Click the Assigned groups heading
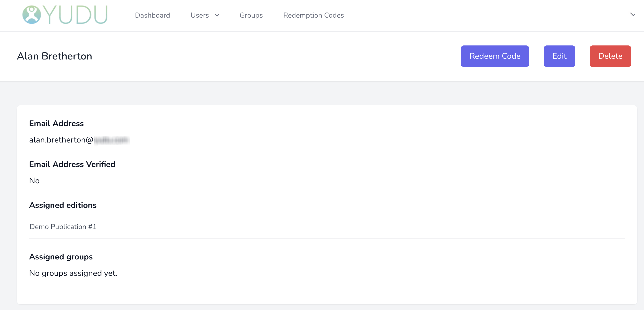This screenshot has width=644, height=310. point(61,257)
